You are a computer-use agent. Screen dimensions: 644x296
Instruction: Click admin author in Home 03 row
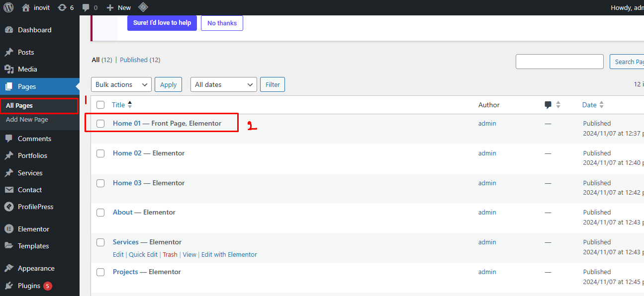pos(487,183)
